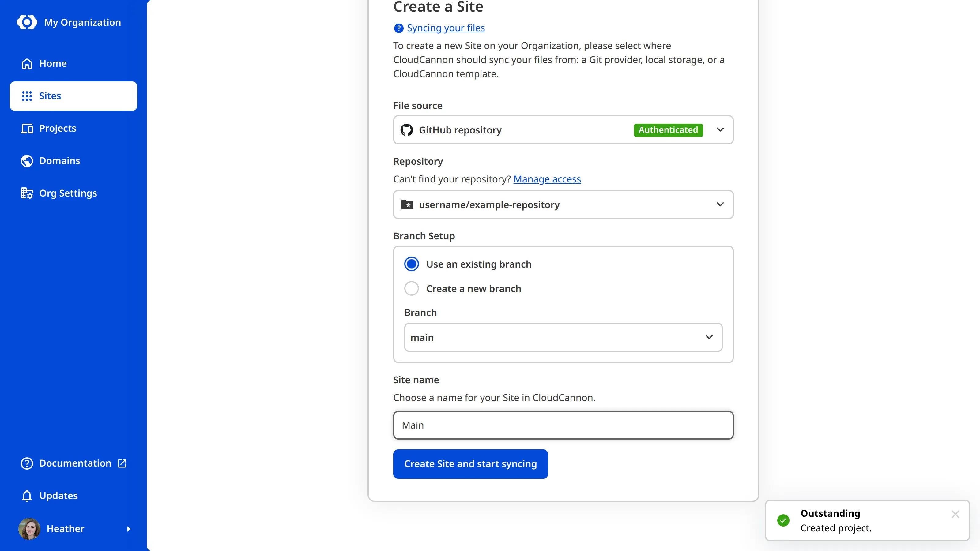Expand the Heather user menu arrow

[129, 529]
